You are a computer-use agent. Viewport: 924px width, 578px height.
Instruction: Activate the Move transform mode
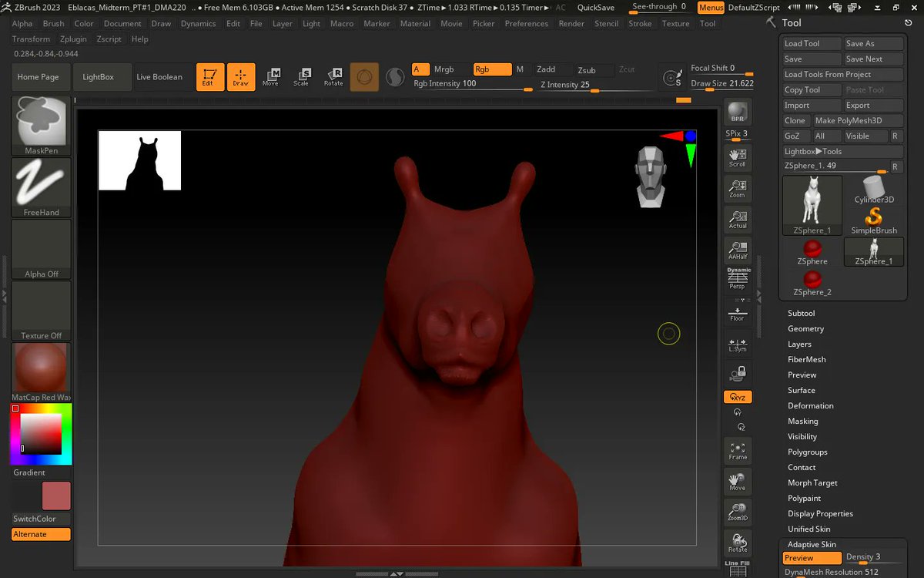(x=270, y=77)
